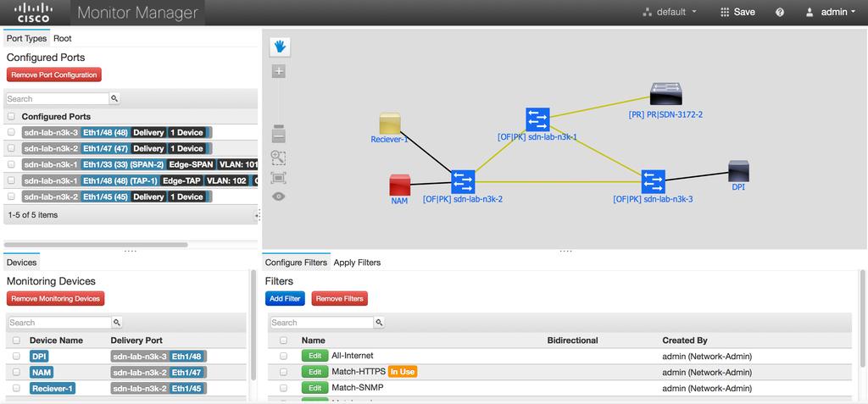
Task: Sort filters by Name column header
Action: 314,340
